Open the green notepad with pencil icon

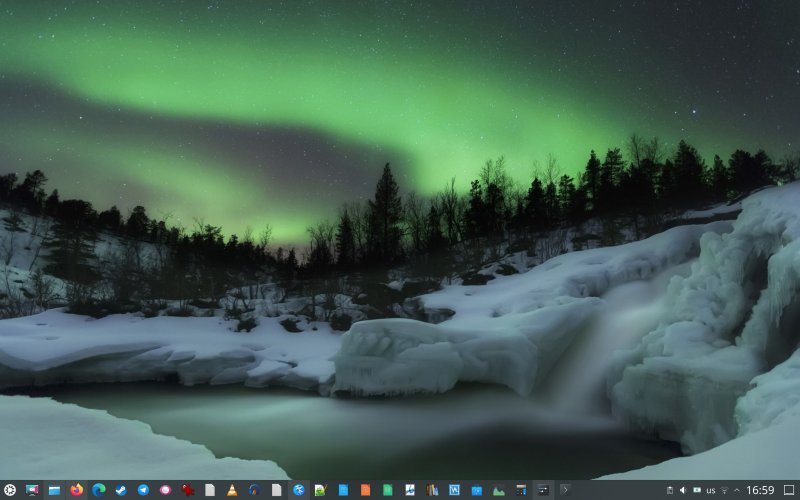pos(320,490)
